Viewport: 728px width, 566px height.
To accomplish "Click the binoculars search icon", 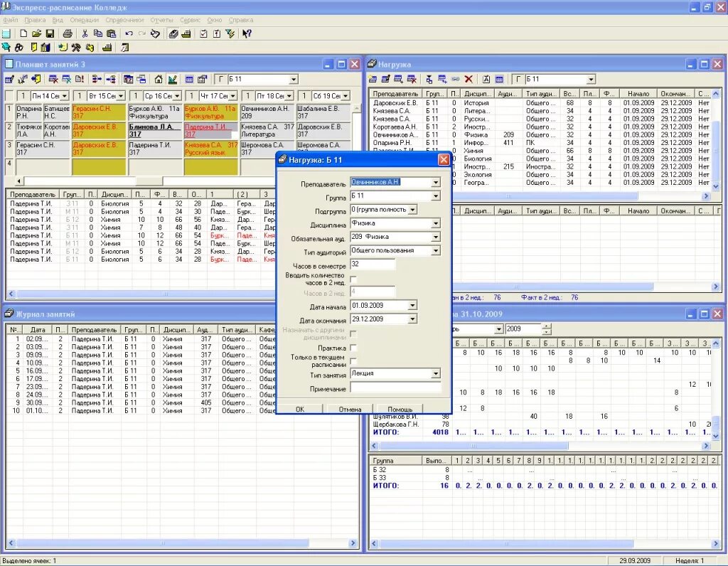I will [19, 48].
